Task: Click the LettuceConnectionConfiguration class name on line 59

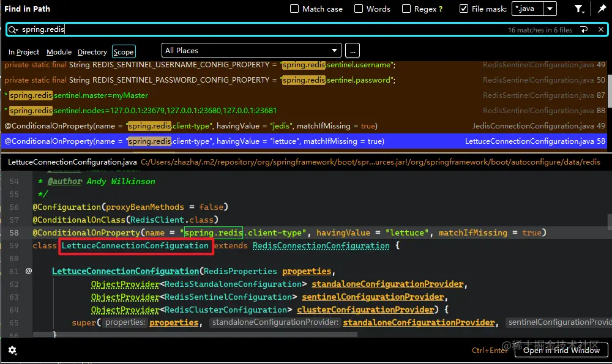Action: [x=135, y=246]
